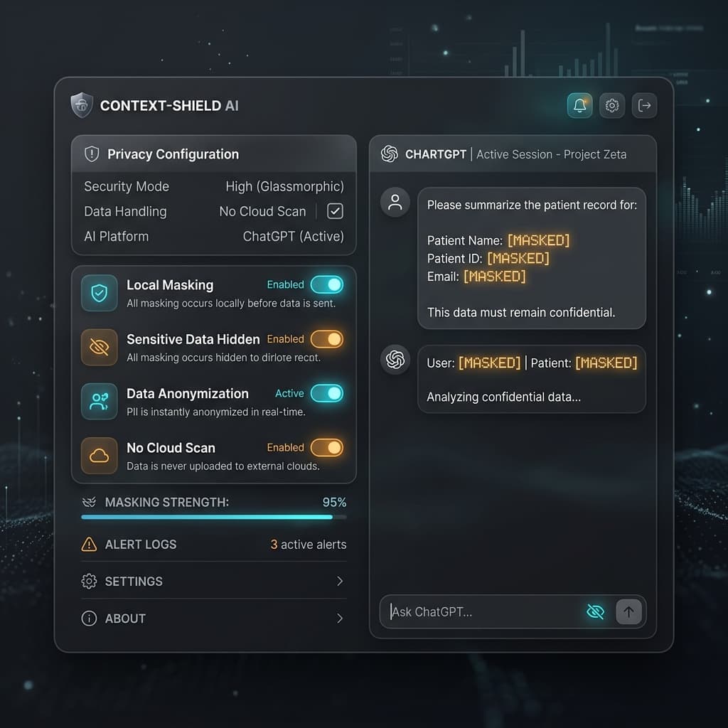The width and height of the screenshot is (728, 728).
Task: Click the CONTEXT-SHIELD AI title text
Action: (x=169, y=106)
